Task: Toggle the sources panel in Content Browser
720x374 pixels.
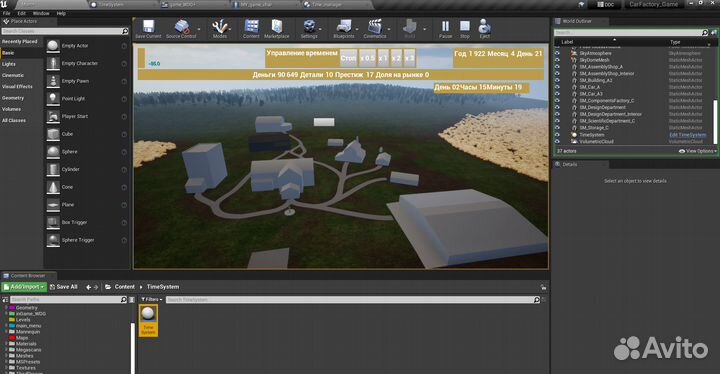Action: coord(5,300)
